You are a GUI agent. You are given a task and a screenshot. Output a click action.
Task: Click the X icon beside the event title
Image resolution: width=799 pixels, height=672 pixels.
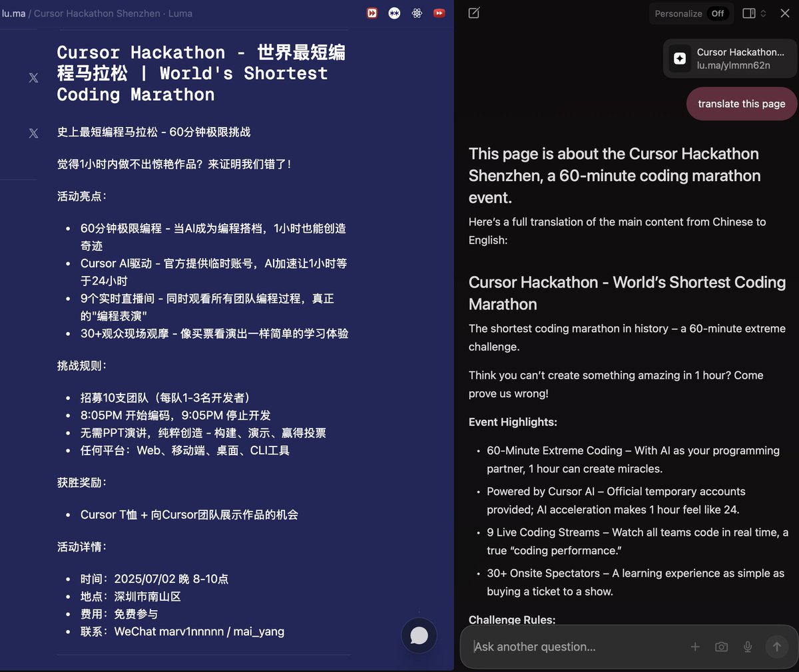33,78
